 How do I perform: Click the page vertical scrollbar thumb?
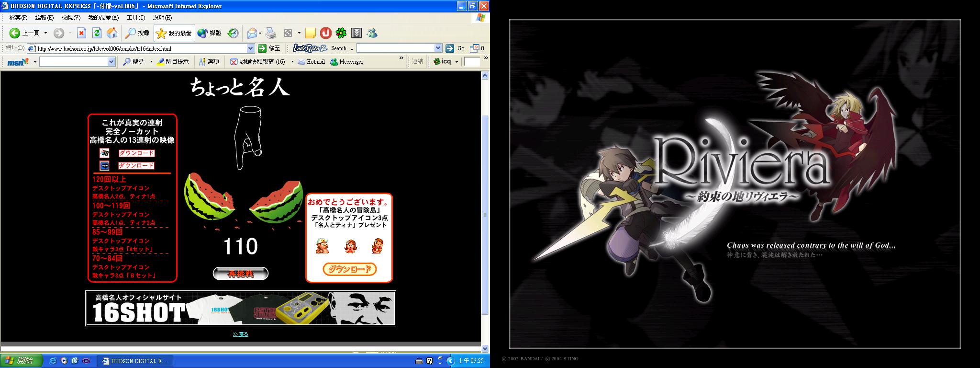pyautogui.click(x=485, y=215)
